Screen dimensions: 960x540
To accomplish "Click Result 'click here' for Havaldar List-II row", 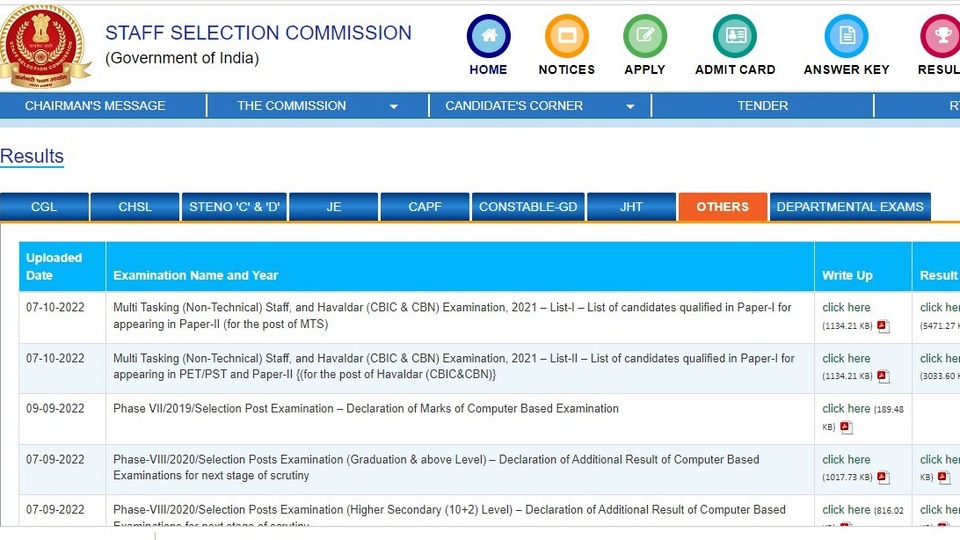I will coord(940,358).
